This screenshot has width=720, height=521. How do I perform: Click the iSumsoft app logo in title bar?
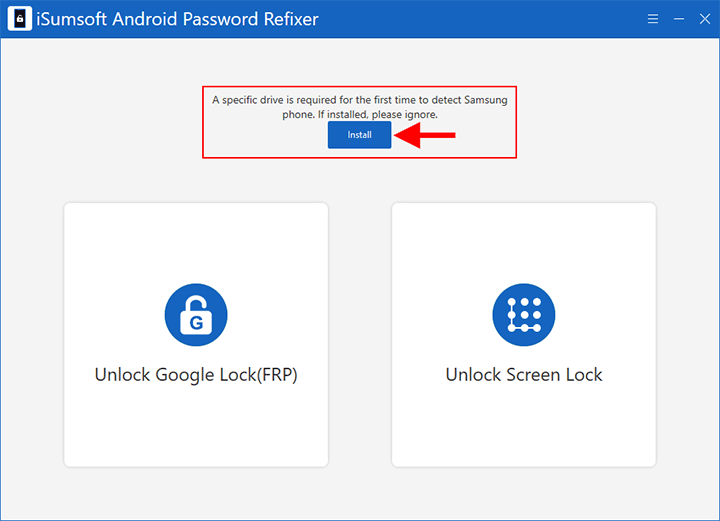[19, 20]
